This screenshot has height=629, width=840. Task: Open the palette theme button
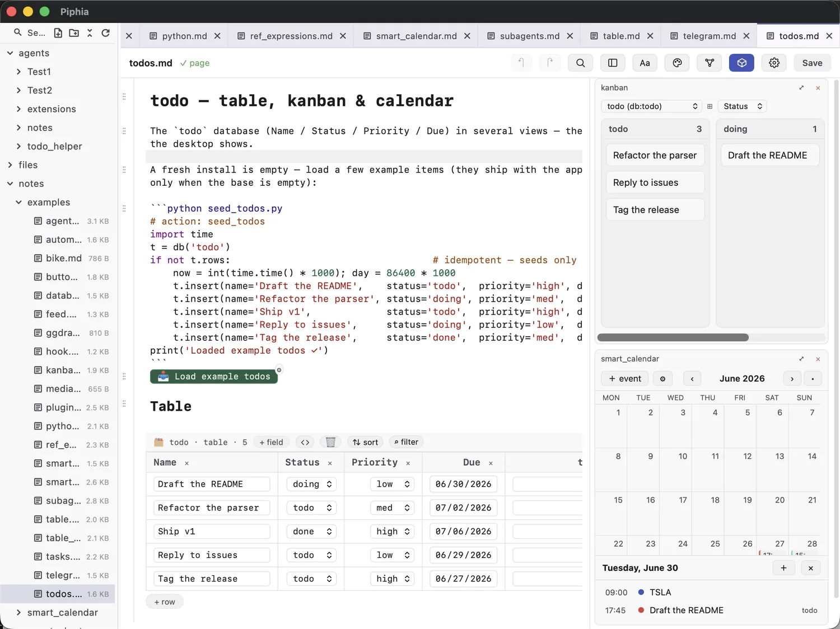[677, 63]
